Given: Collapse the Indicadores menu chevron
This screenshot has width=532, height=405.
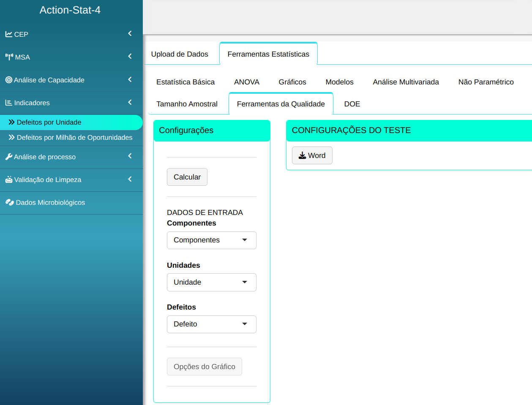Looking at the screenshot, I should point(130,102).
